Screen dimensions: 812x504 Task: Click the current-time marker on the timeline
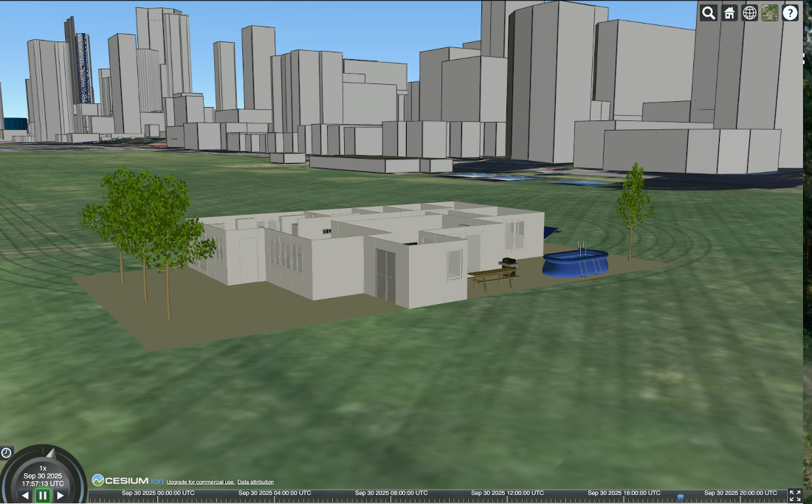pyautogui.click(x=681, y=498)
